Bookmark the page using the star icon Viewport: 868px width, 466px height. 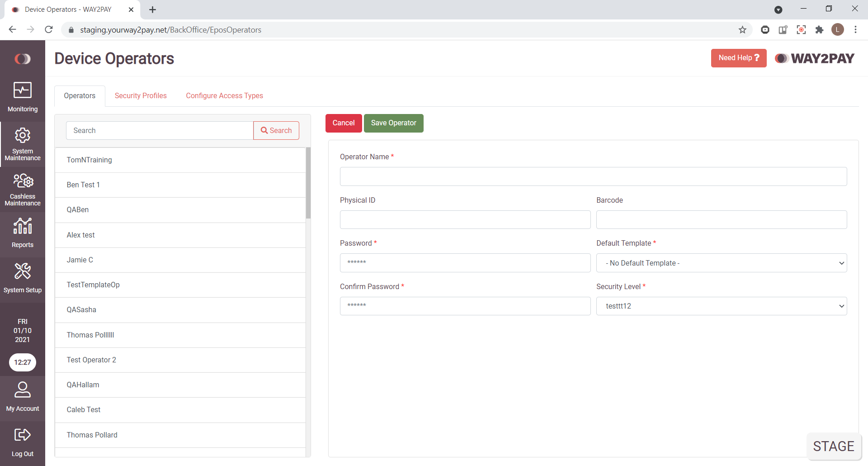(742, 29)
